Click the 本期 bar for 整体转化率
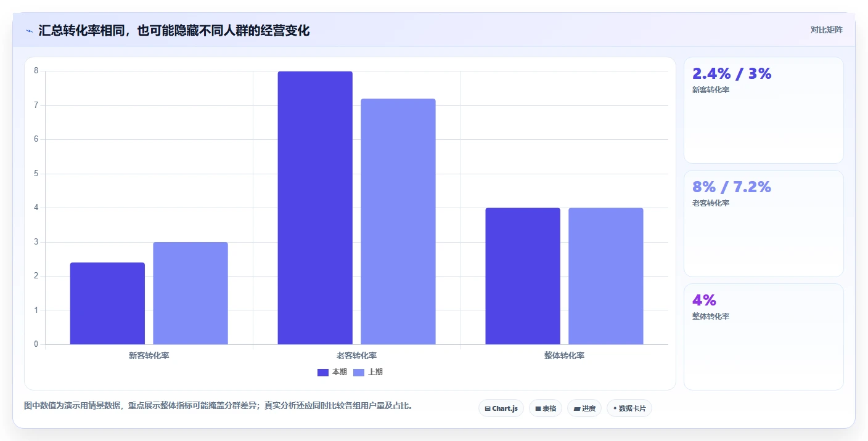Viewport: 868px width, 441px height. (x=523, y=276)
